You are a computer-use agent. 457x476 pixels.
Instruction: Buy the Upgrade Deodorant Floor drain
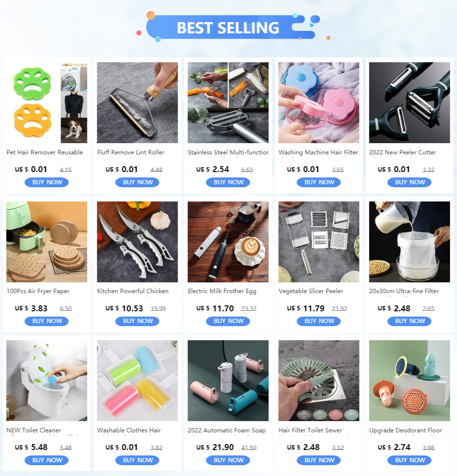click(409, 460)
